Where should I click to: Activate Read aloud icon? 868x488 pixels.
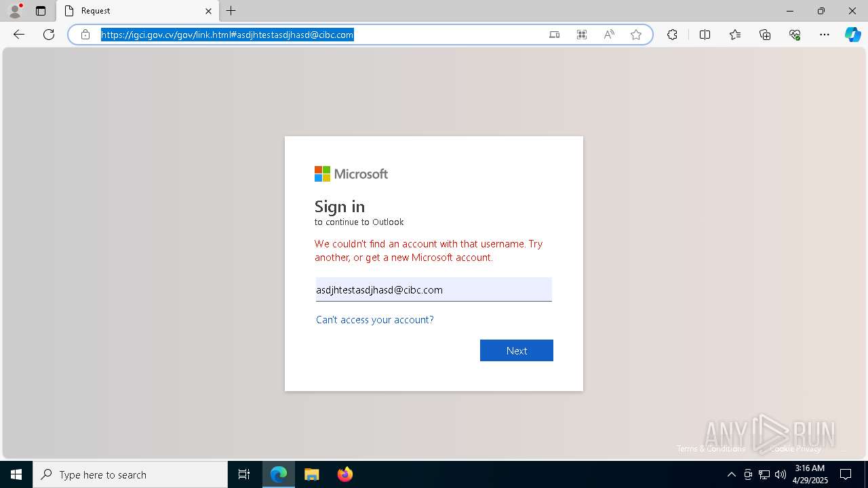click(x=609, y=35)
